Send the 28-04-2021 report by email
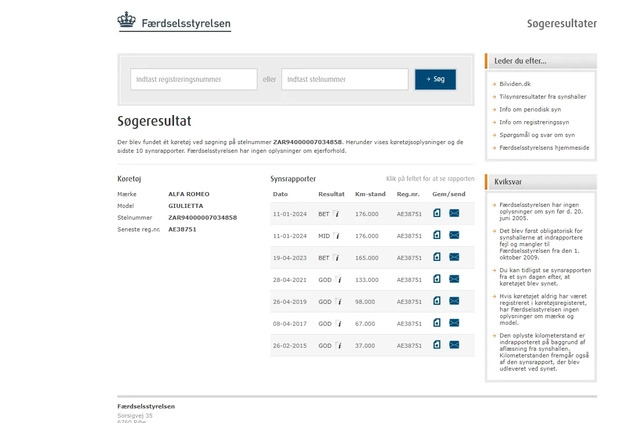The height and width of the screenshot is (423, 644). pos(454,279)
